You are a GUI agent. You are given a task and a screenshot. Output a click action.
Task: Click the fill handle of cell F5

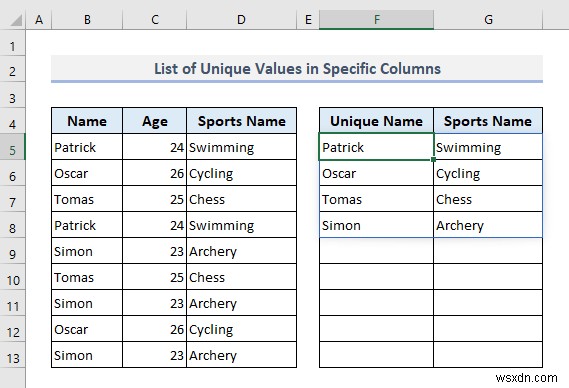(433, 159)
